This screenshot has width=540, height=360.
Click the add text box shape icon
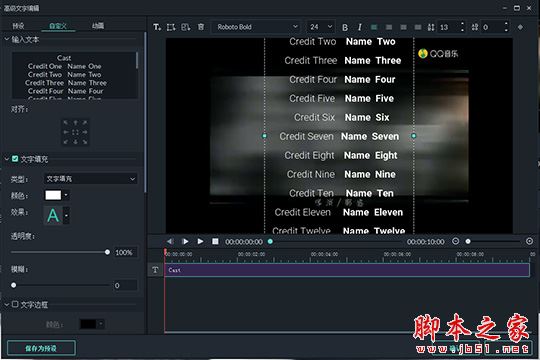click(x=171, y=27)
